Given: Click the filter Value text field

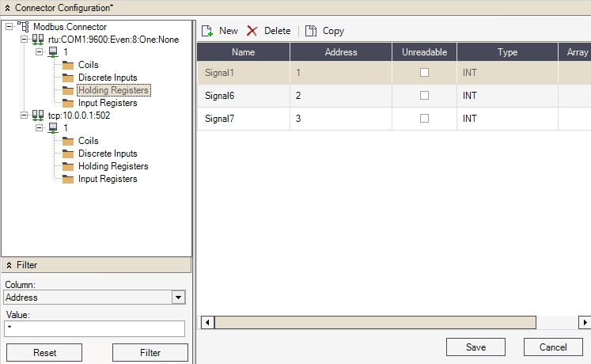Looking at the screenshot, I should (94, 328).
